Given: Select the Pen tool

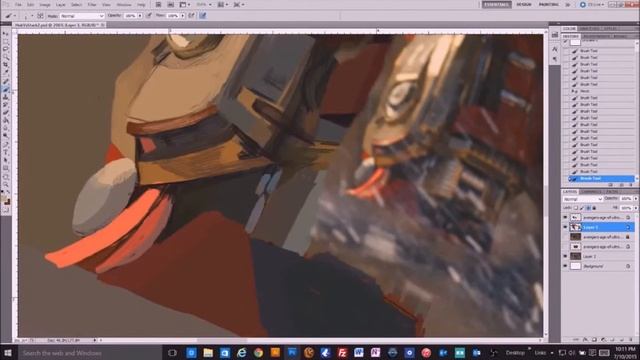Looking at the screenshot, I should (x=6, y=144).
